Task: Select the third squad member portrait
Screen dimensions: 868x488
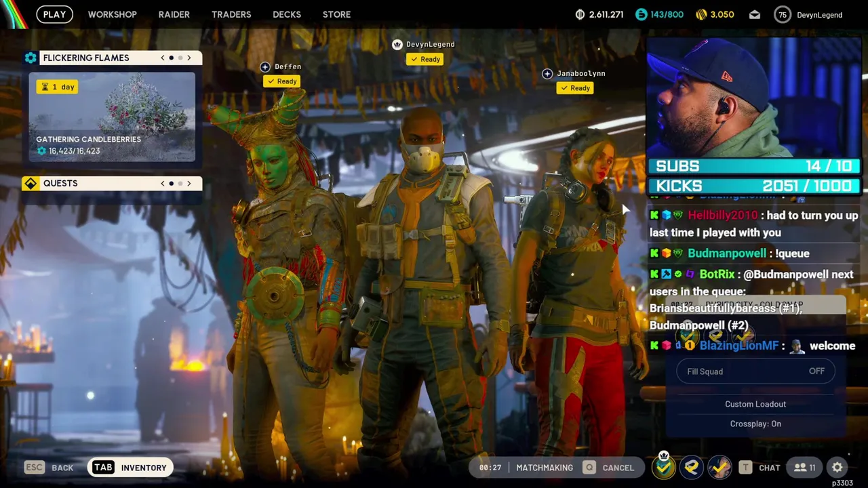Action: tap(719, 467)
